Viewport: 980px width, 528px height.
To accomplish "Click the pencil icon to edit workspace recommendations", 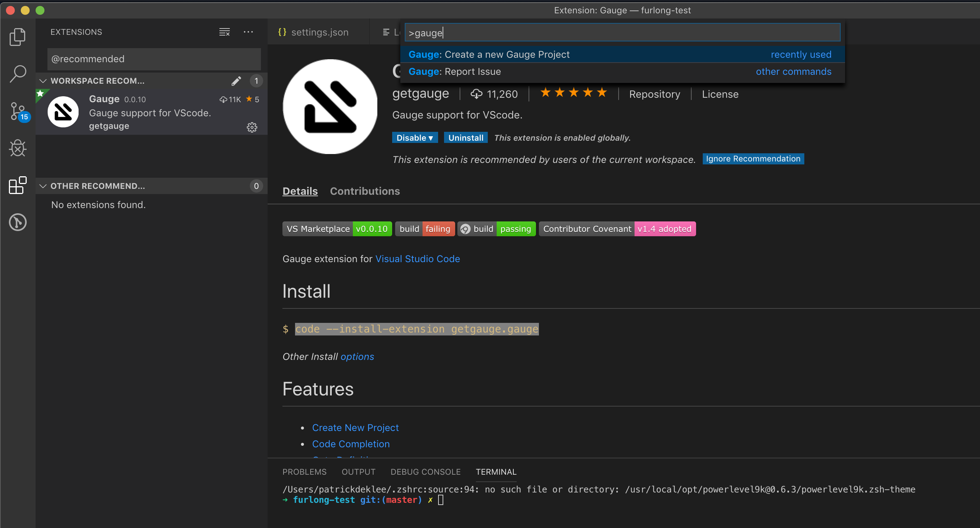I will click(236, 81).
